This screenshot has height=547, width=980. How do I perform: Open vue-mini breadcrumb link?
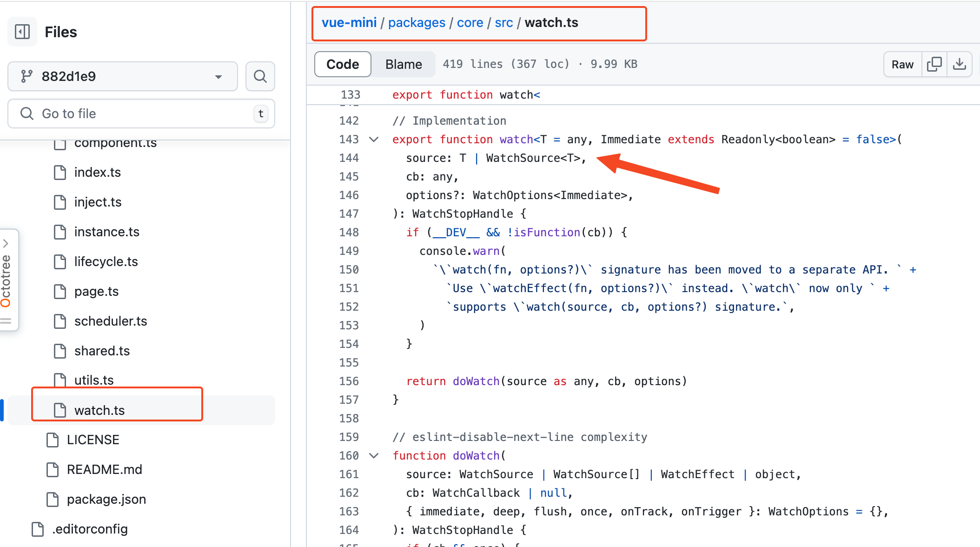(x=349, y=23)
